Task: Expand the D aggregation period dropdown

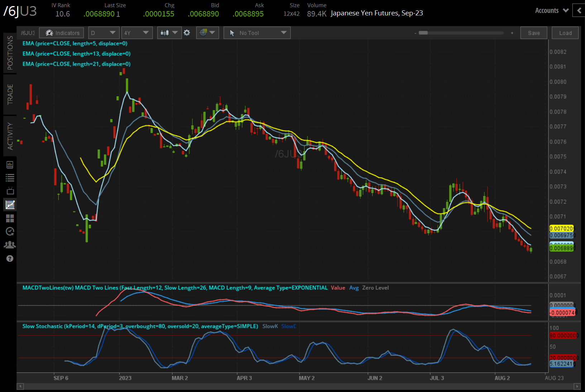Action: coord(104,33)
